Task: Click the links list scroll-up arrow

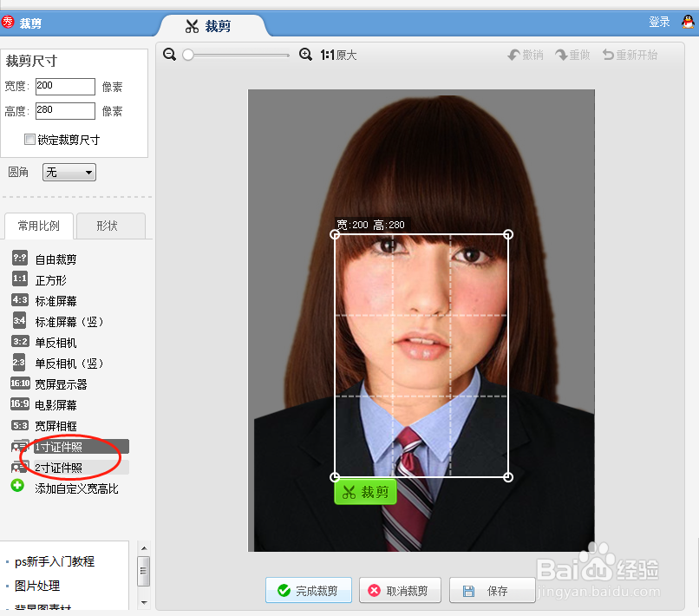Action: [144, 548]
